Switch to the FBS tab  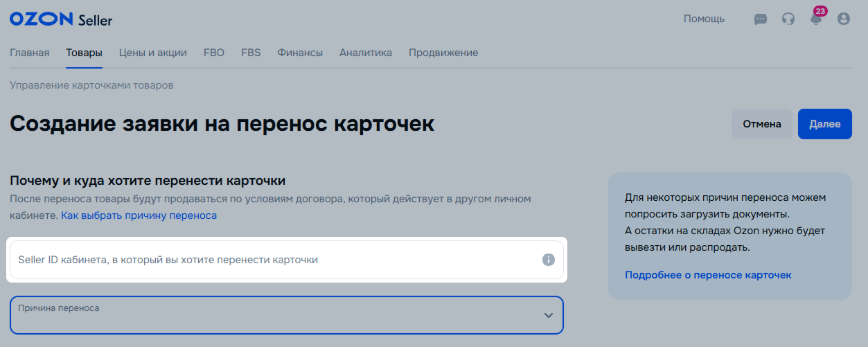pyautogui.click(x=251, y=53)
